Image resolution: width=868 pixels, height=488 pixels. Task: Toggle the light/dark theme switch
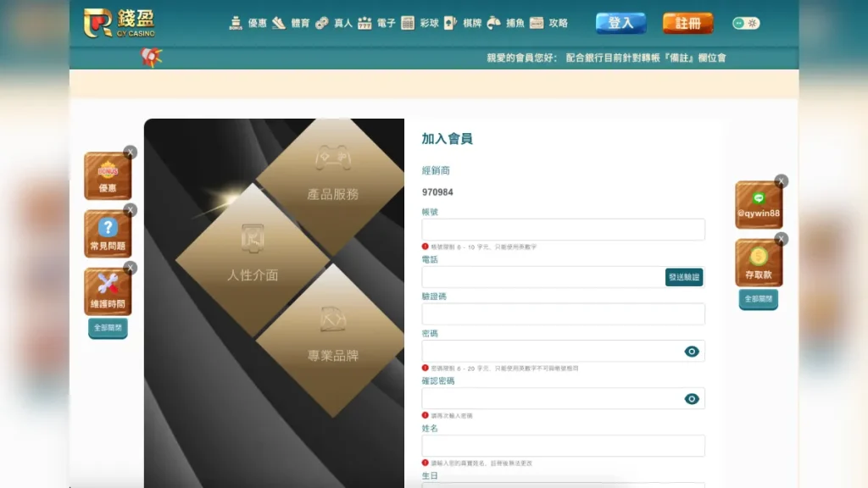(746, 23)
